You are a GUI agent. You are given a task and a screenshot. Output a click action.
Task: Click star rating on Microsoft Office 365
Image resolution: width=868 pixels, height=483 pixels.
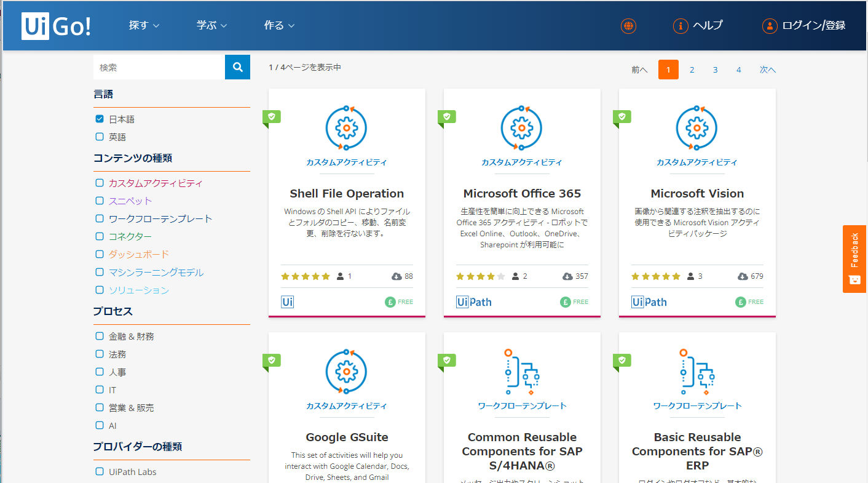click(481, 276)
